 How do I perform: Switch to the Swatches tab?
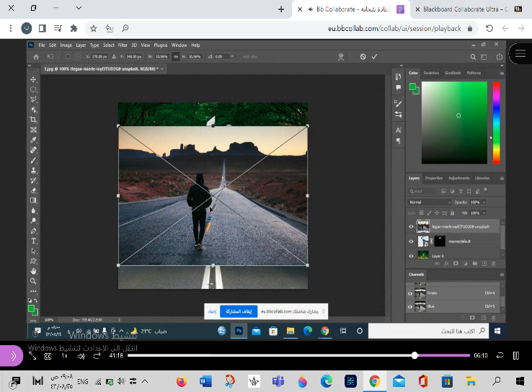(431, 73)
